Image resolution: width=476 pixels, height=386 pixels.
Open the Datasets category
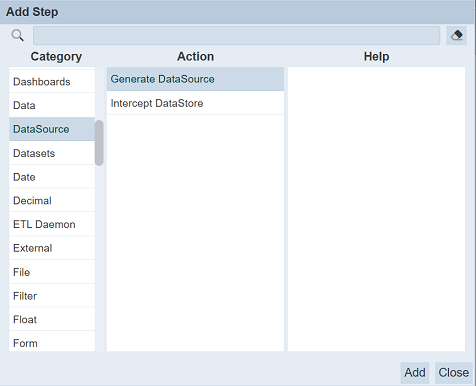point(52,153)
